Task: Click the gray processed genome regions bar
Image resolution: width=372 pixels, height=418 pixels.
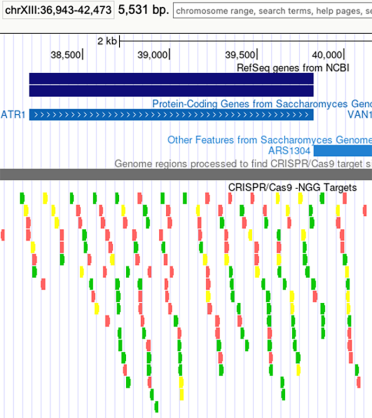Action: (x=186, y=174)
